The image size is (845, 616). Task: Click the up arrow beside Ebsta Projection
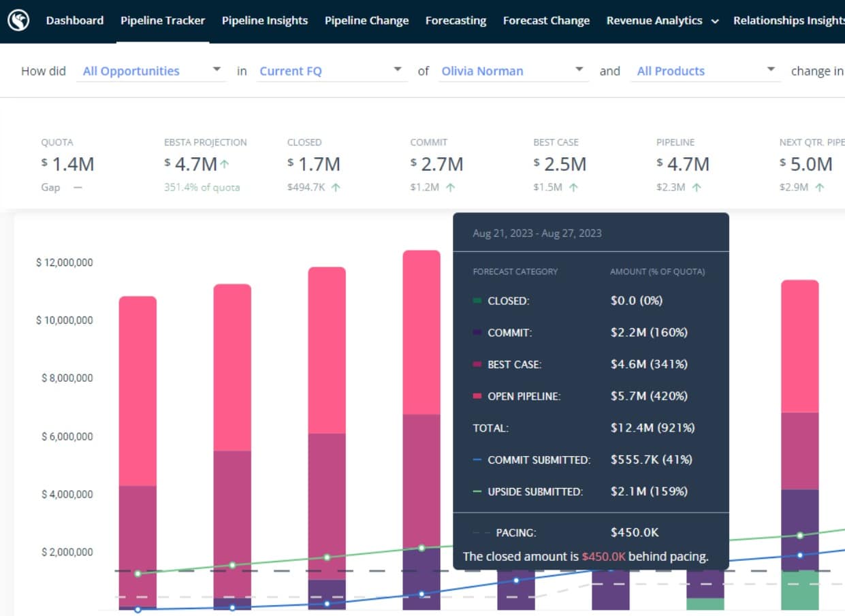click(225, 164)
